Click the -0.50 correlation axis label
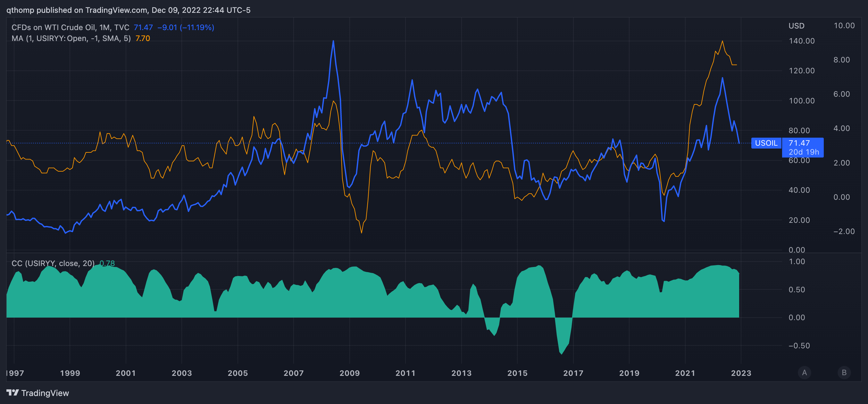This screenshot has height=404, width=868. [798, 346]
